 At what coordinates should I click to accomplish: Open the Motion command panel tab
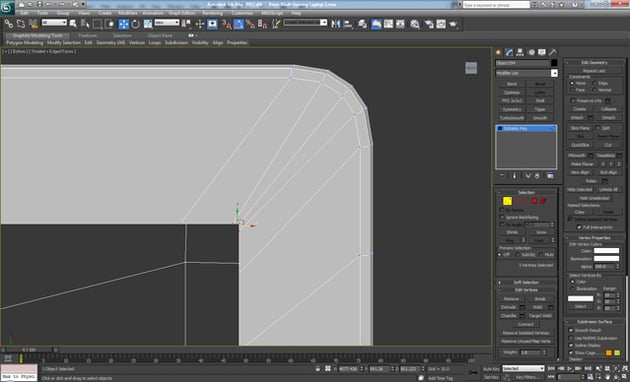[x=531, y=52]
